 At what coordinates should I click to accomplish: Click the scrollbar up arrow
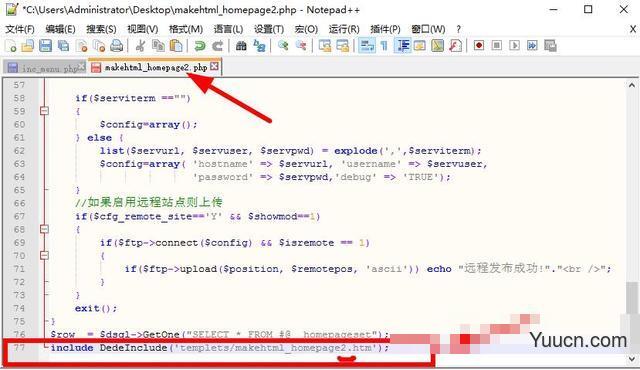click(631, 85)
